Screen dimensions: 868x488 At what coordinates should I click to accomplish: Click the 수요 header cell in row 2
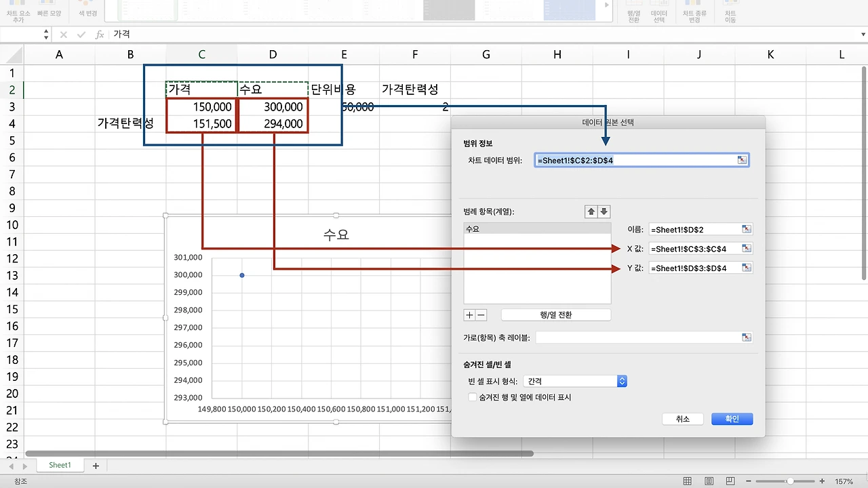pos(273,89)
